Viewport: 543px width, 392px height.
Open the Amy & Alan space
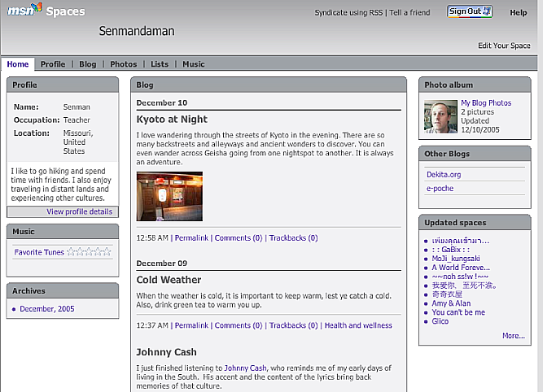451,303
